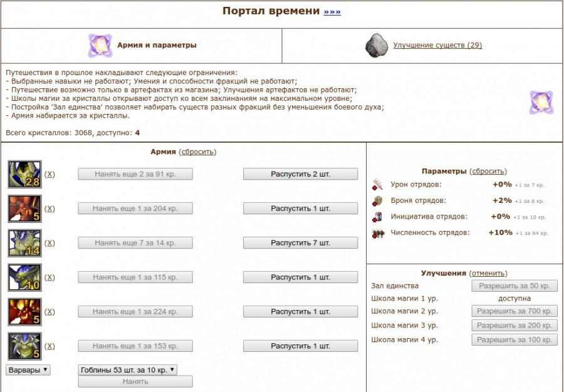Dismiss seven units with "Распустить 7 шт."

pos(300,243)
